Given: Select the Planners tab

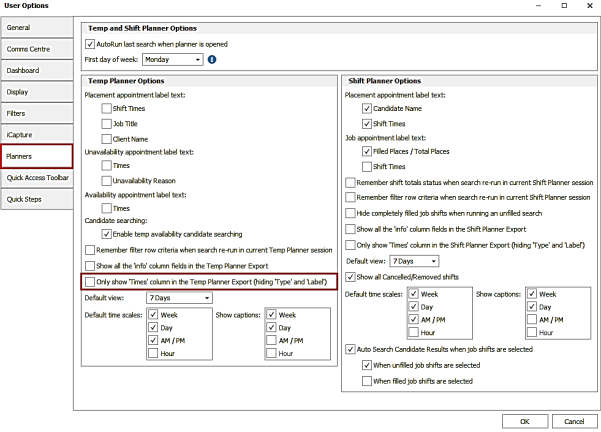Looking at the screenshot, I should click(37, 156).
